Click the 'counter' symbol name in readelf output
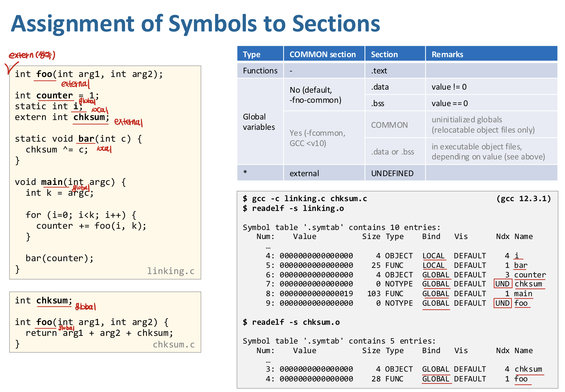The image size is (565, 392). 530,275
